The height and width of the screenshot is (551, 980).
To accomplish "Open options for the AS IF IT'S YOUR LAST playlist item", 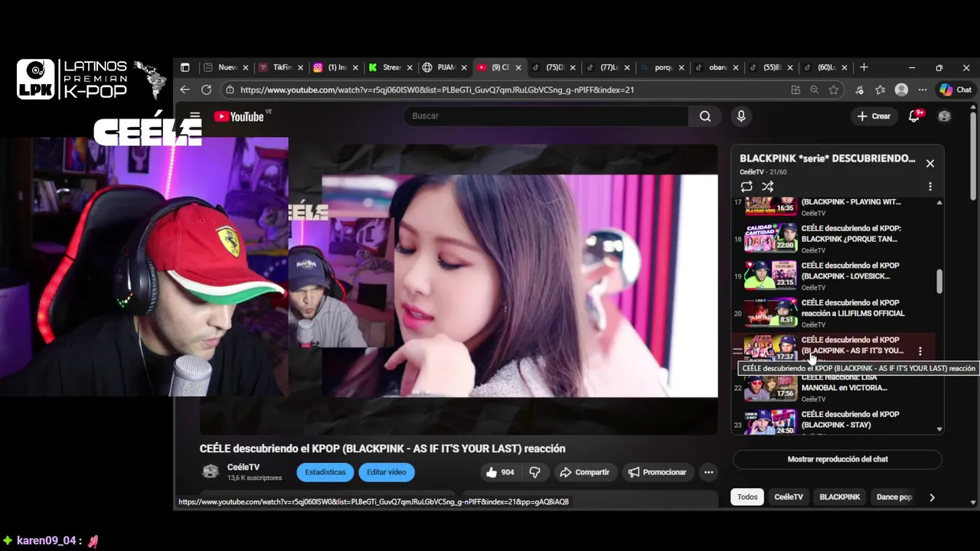I will tap(920, 351).
